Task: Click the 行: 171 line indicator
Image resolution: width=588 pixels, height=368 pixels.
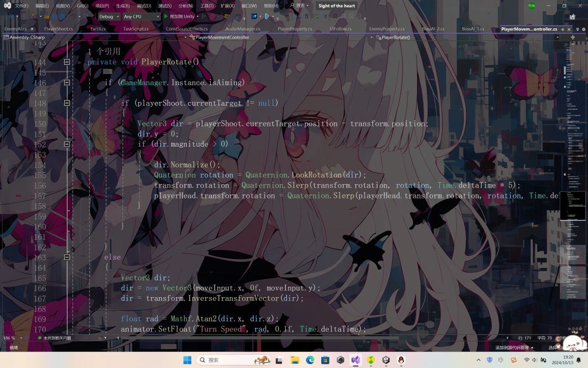Action: 524,338
